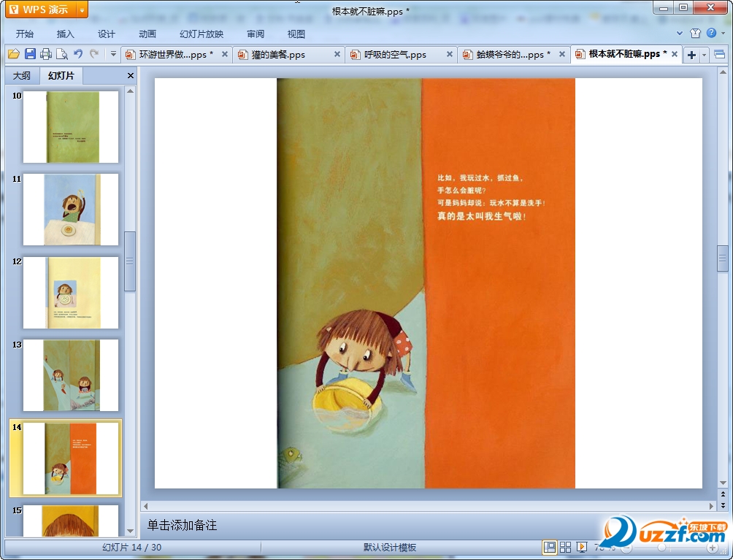Viewport: 733px width, 560px height.
Task: Select slide 14 thumbnail
Action: coord(71,458)
